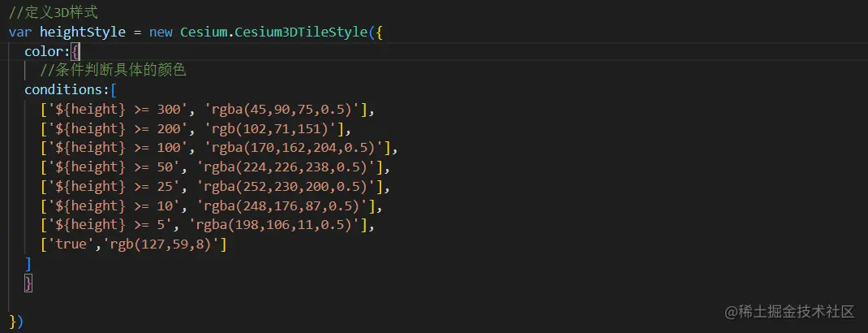The height and width of the screenshot is (333, 868).
Task: Click the comment '//条件判断具体的颜色'
Action: click(113, 71)
